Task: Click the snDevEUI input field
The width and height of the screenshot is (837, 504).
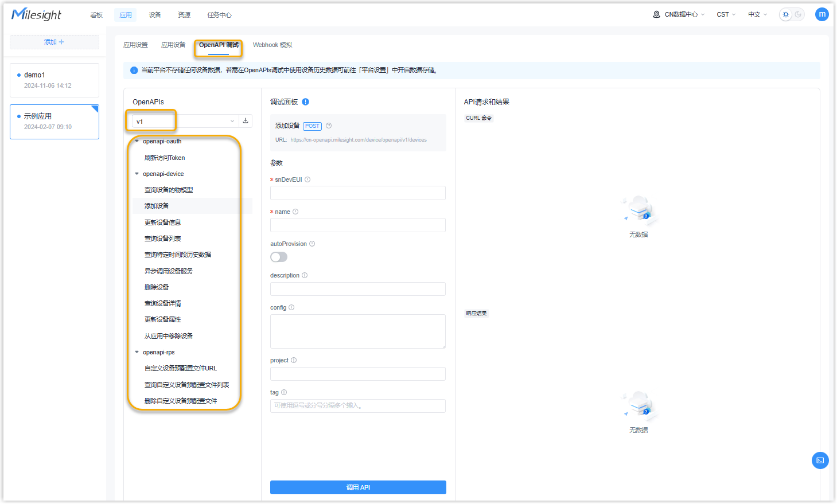Action: click(x=358, y=193)
